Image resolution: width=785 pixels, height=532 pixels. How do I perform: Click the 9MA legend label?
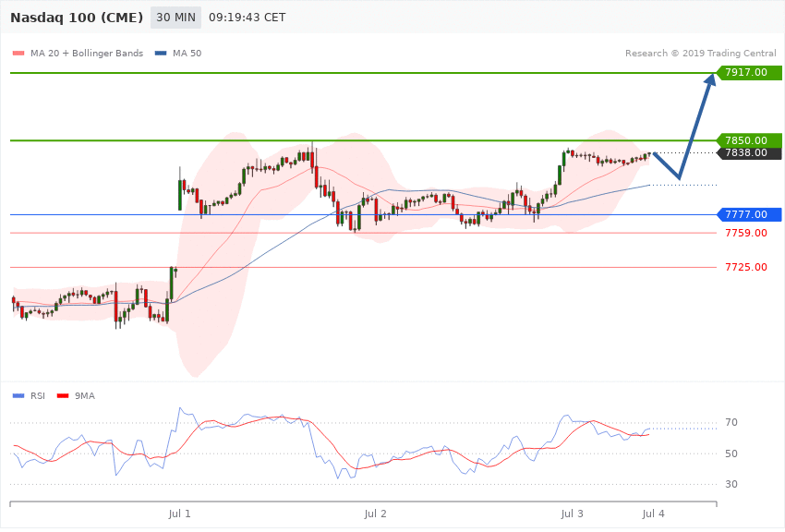click(x=85, y=396)
